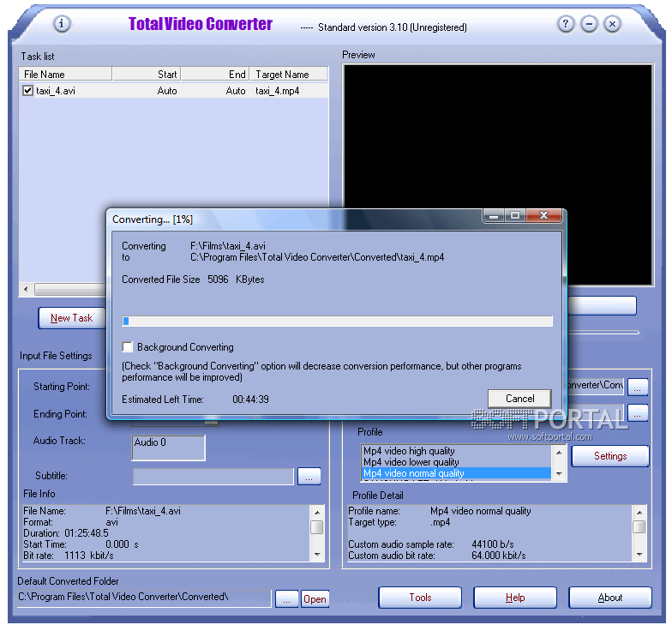The height and width of the screenshot is (631, 672).
Task: Click the Subtitle input field
Action: [213, 477]
